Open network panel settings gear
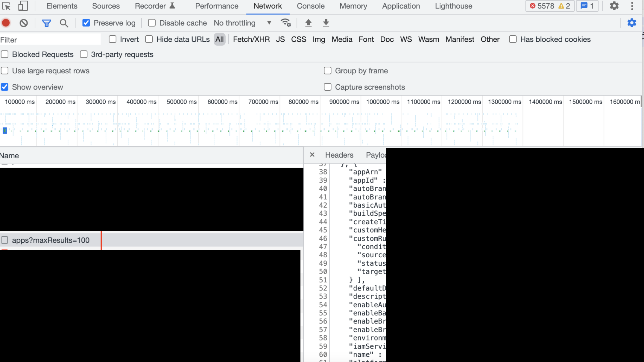Viewport: 644px width, 362px height. 631,23
